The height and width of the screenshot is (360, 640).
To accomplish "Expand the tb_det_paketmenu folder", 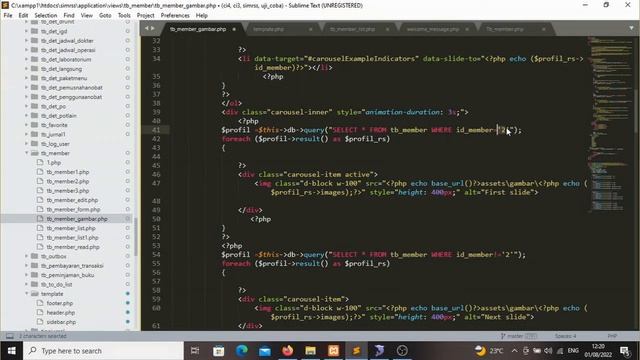I will tap(27, 78).
